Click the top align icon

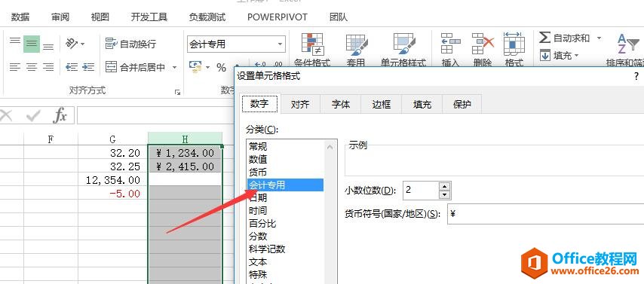pyautogui.click(x=15, y=41)
